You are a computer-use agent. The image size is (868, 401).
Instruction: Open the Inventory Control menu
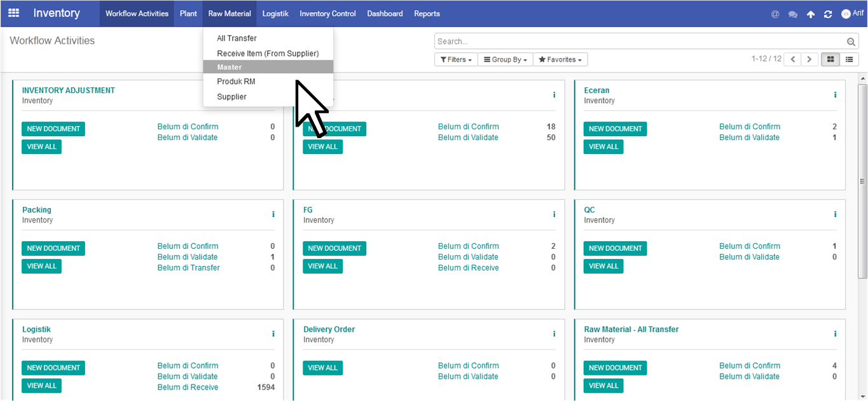pyautogui.click(x=327, y=13)
